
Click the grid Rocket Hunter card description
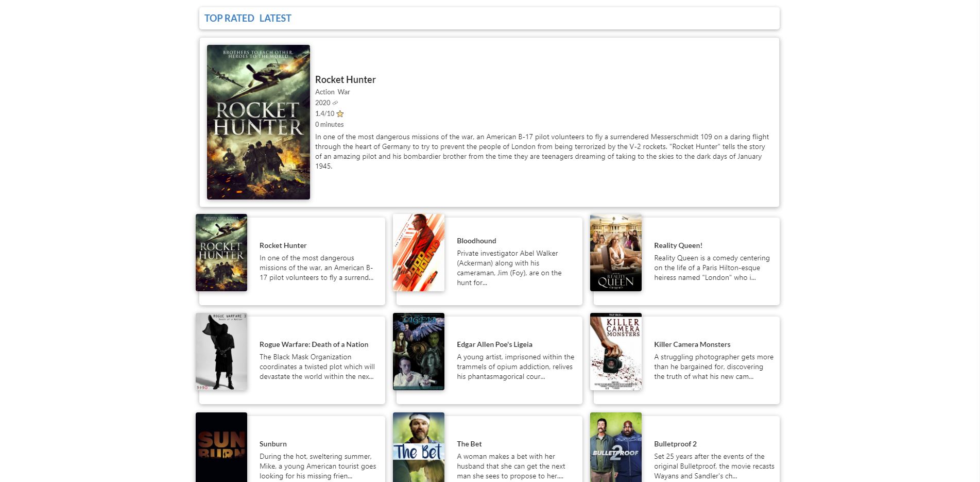point(317,268)
